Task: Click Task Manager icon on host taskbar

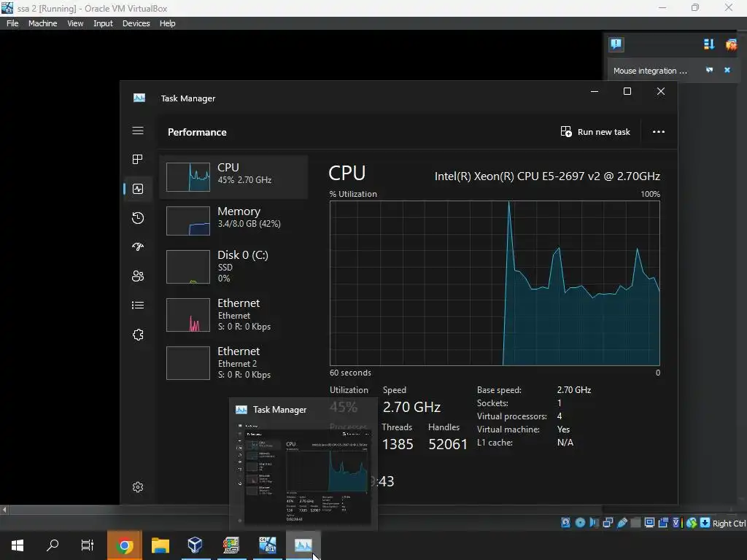Action: tap(303, 545)
